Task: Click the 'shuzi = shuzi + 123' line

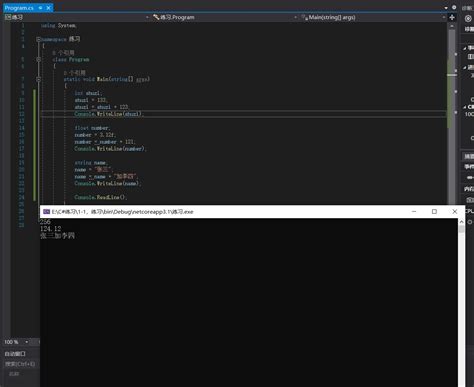Action: tap(102, 107)
